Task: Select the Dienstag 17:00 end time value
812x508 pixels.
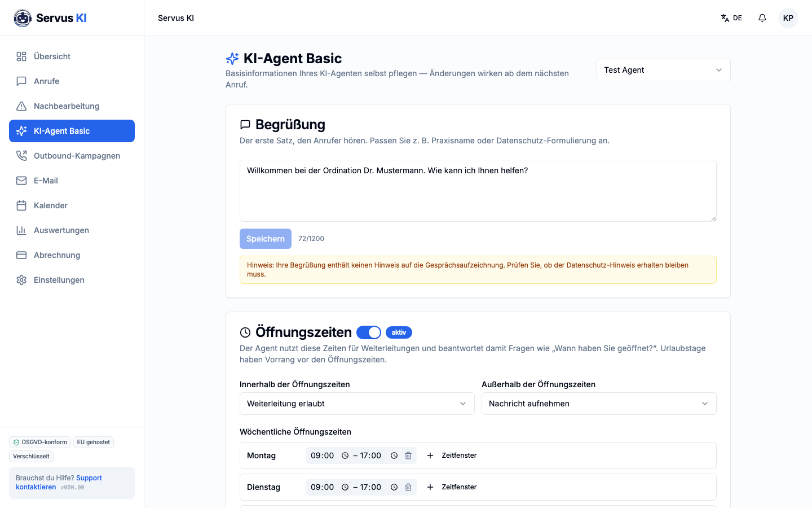Action: tap(370, 487)
